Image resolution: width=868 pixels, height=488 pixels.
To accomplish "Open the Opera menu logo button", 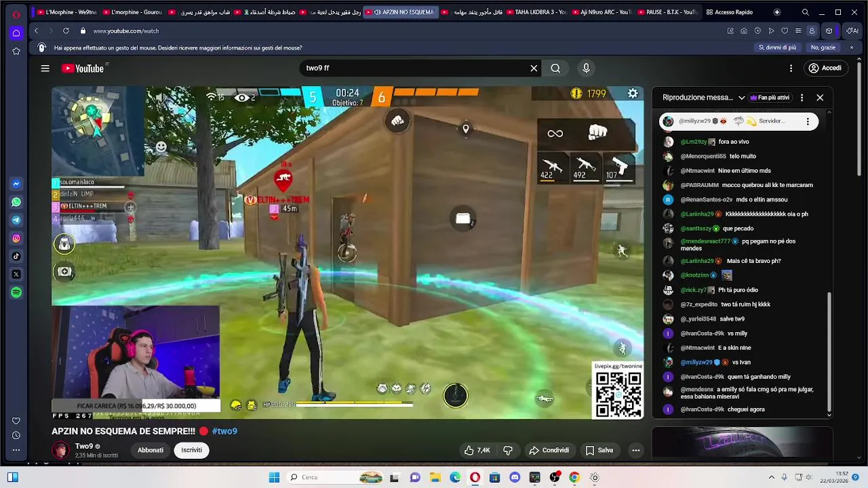I will point(16,14).
